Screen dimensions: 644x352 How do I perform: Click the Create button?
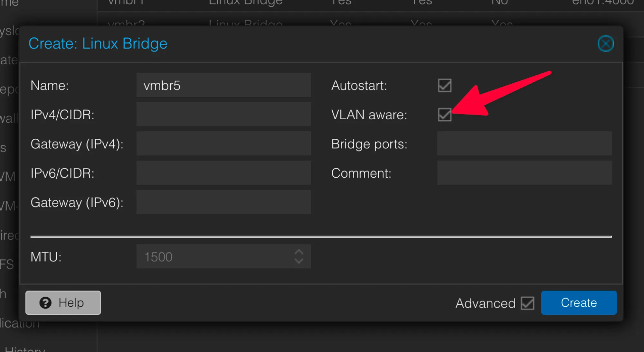tap(579, 302)
